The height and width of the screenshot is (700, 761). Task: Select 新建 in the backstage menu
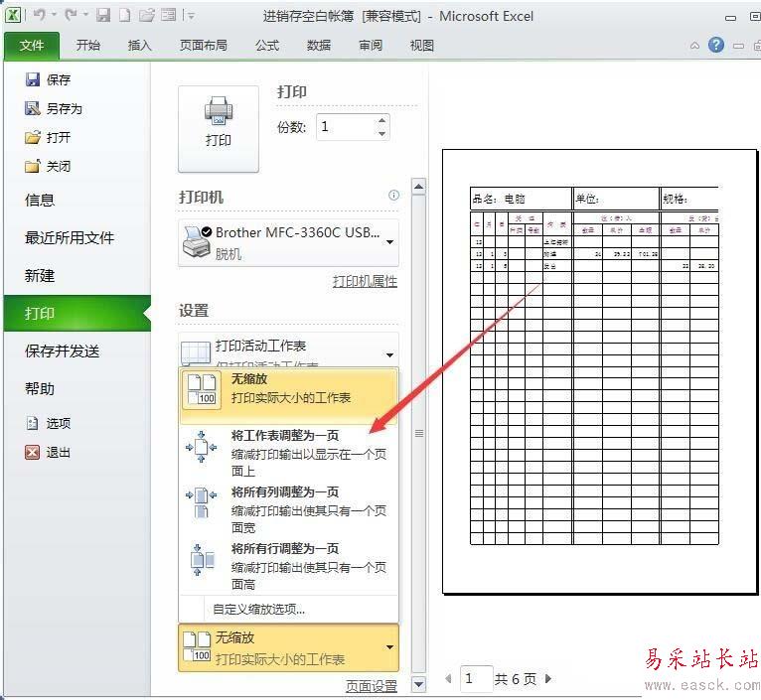(40, 276)
